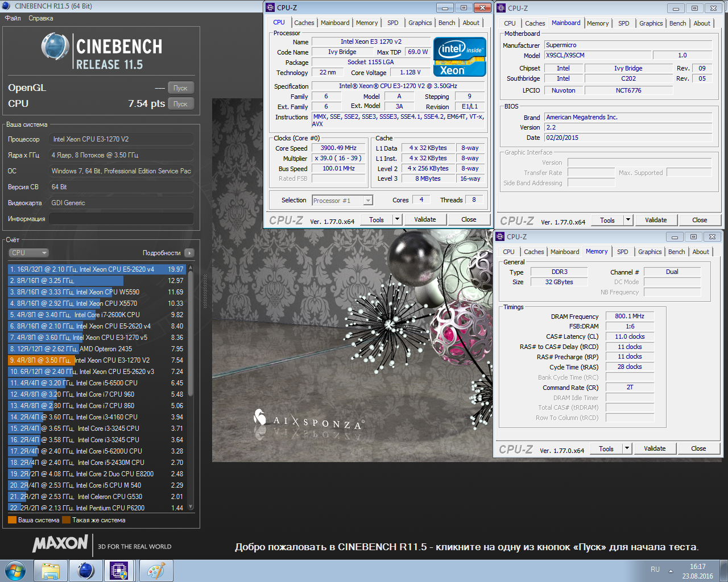This screenshot has width=728, height=582.
Task: Click Core Speed value 3900.49 MHz
Action: pyautogui.click(x=338, y=148)
